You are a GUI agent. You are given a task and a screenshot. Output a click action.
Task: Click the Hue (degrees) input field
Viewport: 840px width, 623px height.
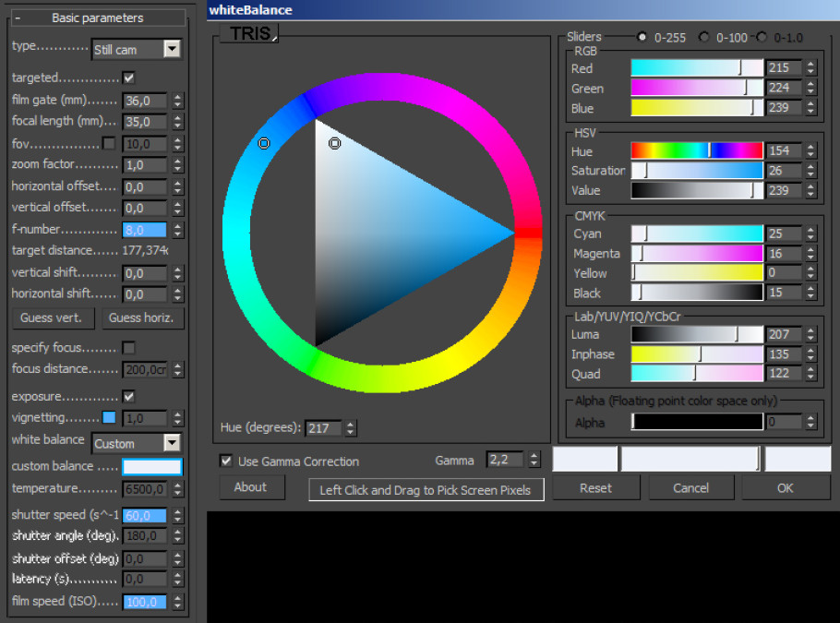323,428
